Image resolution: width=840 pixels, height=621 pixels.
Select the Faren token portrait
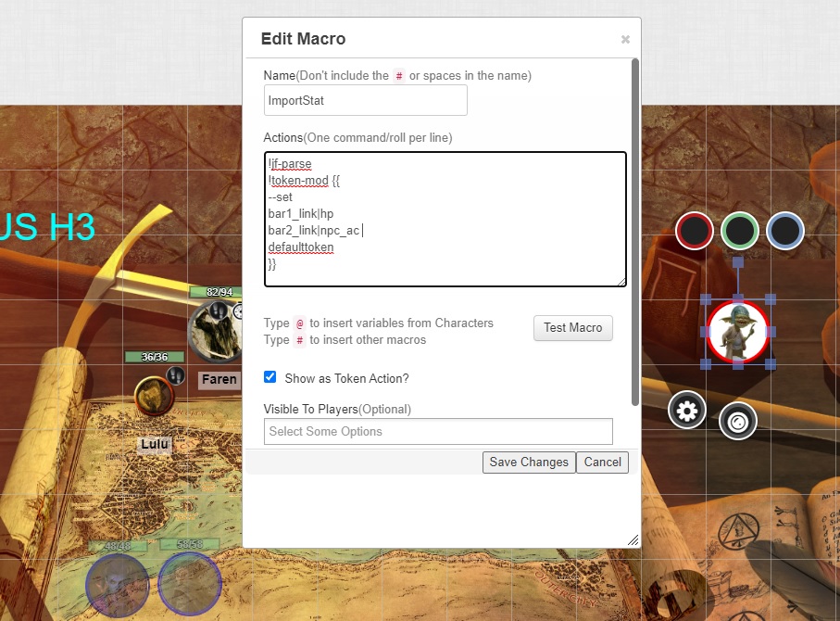tap(216, 330)
